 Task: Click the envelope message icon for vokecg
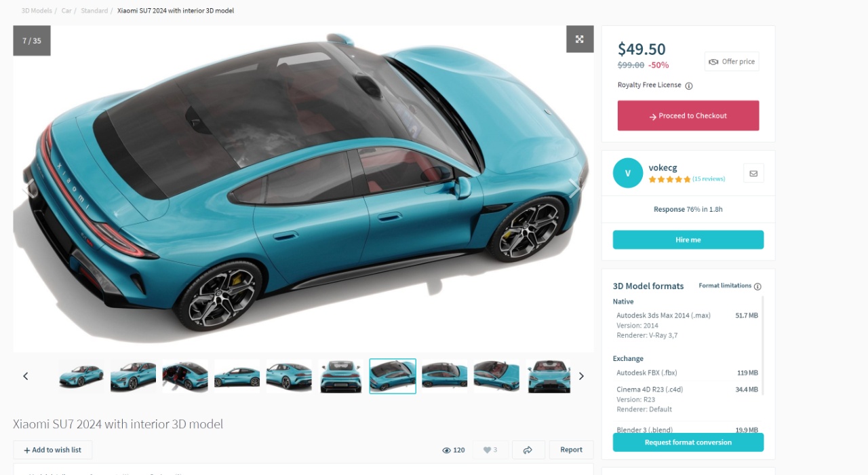[753, 173]
